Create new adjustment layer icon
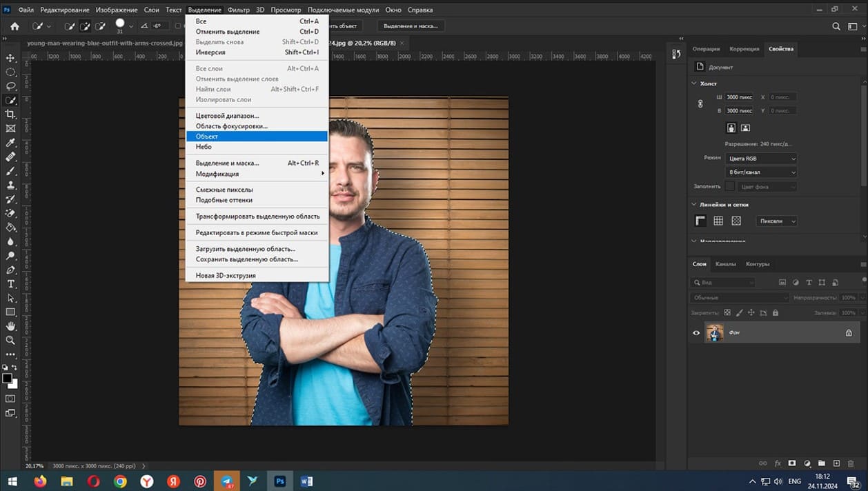This screenshot has height=491, width=868. click(x=807, y=463)
